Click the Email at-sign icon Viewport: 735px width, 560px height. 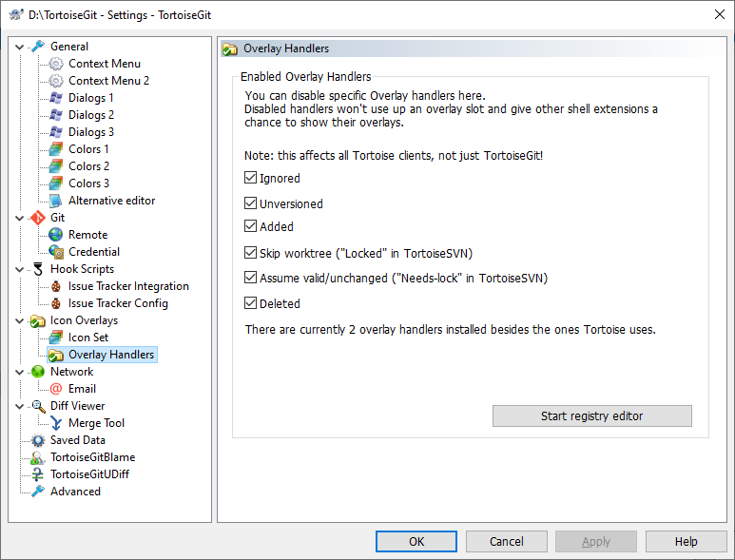click(x=56, y=389)
